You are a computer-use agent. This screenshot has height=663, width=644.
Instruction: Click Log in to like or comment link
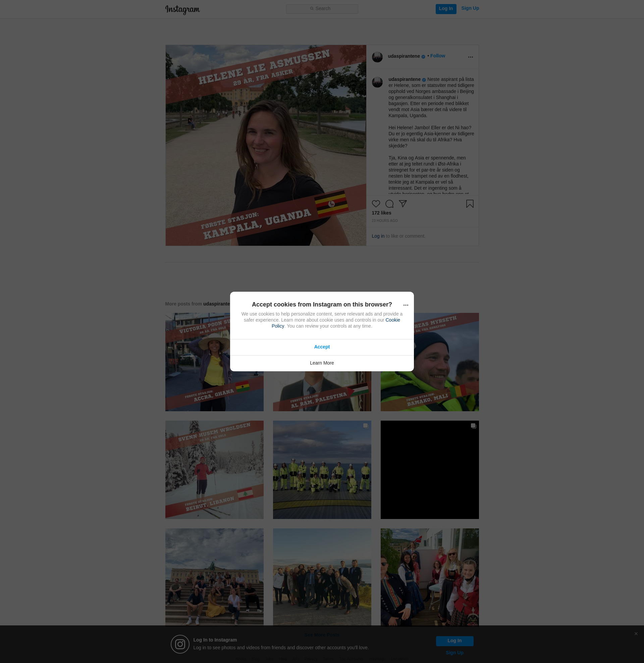[378, 236]
